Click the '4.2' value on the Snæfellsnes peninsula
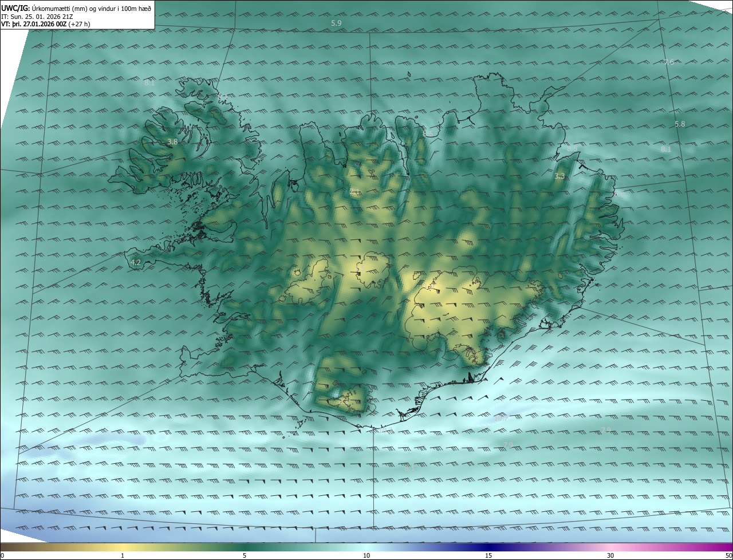 click(x=136, y=263)
